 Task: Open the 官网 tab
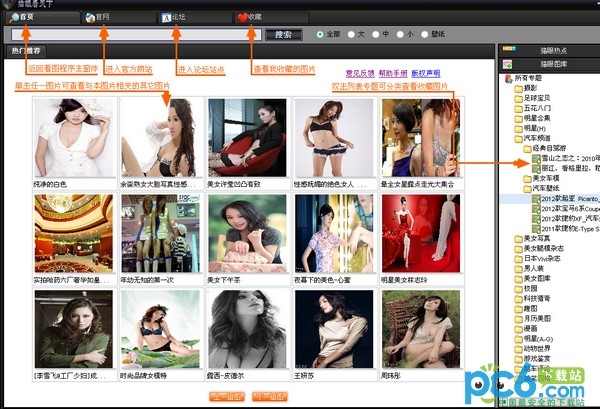point(119,18)
